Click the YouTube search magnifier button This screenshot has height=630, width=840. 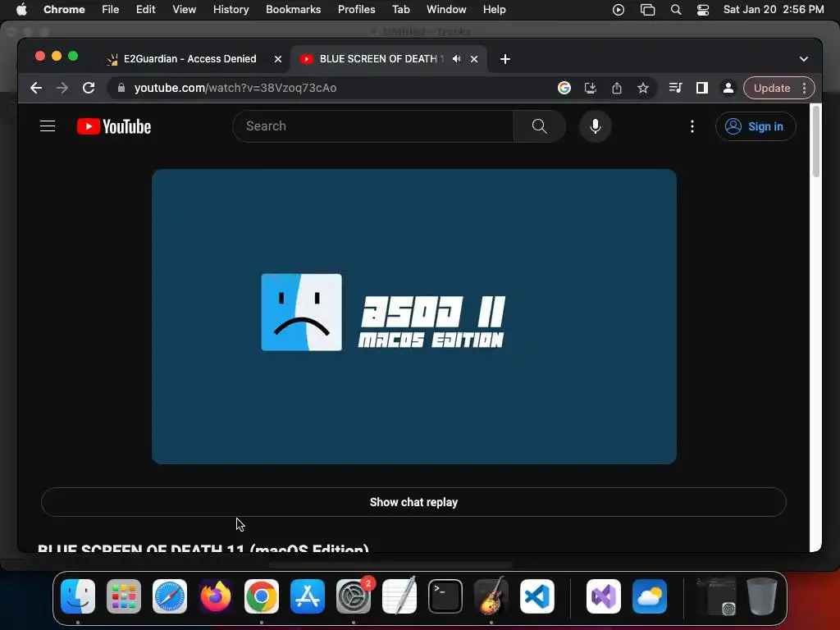(x=540, y=126)
